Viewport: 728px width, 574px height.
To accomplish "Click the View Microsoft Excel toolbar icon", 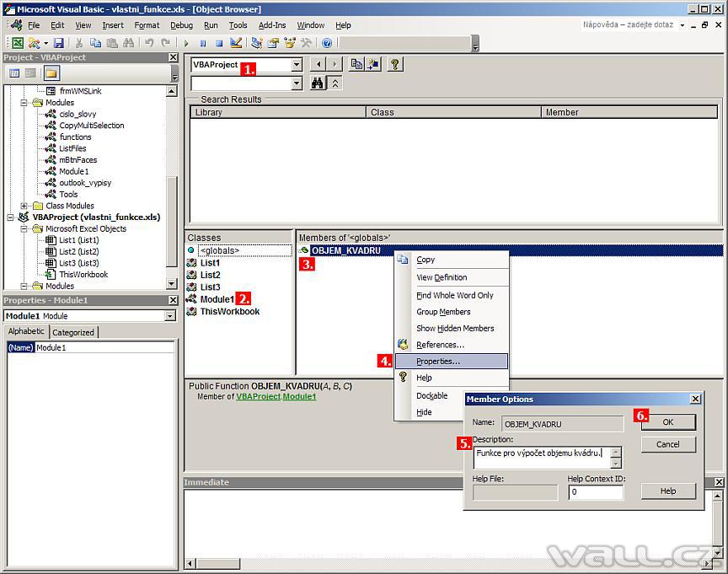I will [x=18, y=43].
